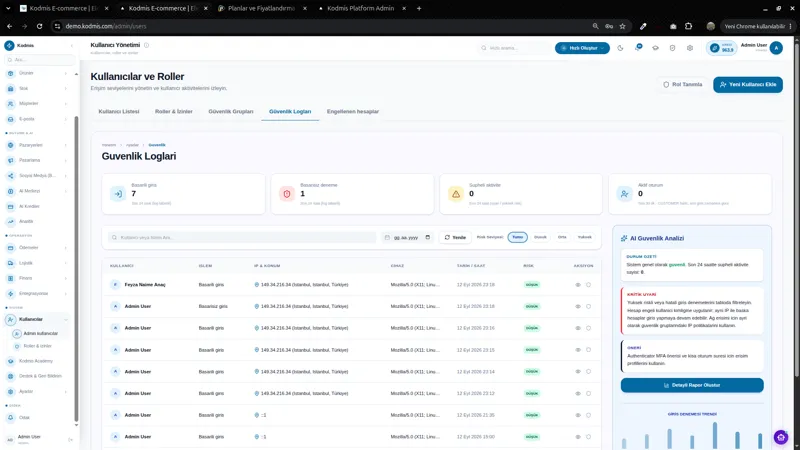Toggle dark mode moon icon
The height and width of the screenshot is (450, 800).
click(x=620, y=48)
